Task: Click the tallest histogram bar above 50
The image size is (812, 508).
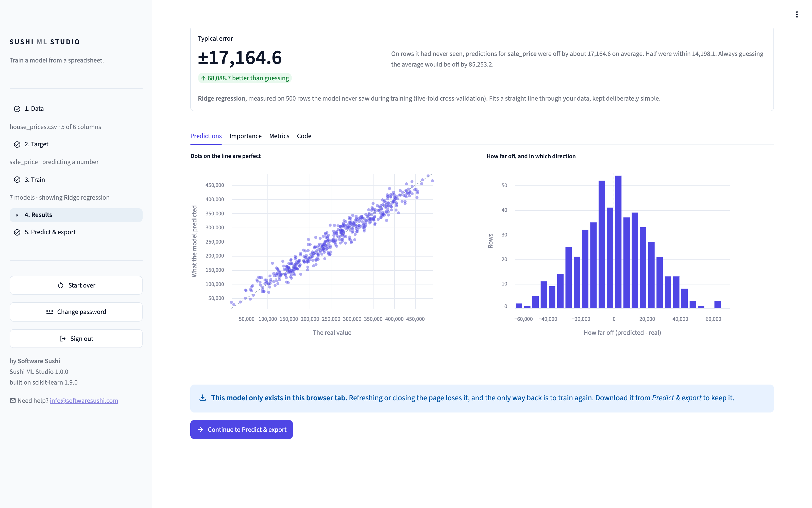Action: [x=618, y=242]
